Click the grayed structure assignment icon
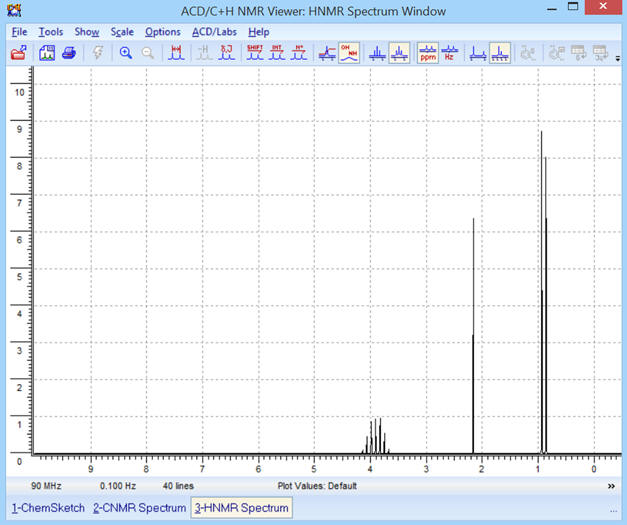This screenshot has height=525, width=627. [x=557, y=53]
